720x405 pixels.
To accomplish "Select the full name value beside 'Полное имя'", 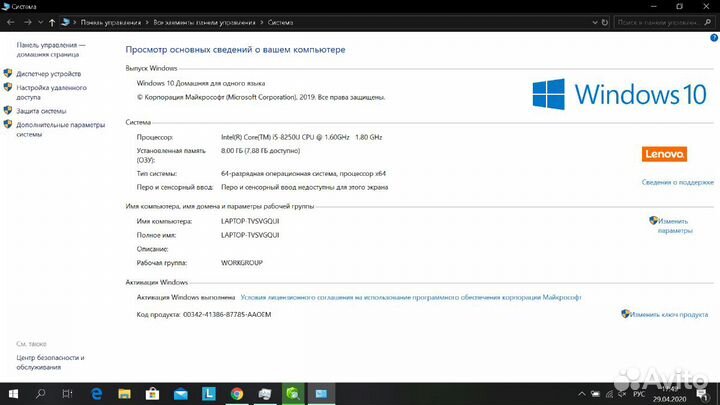I will click(x=250, y=235).
